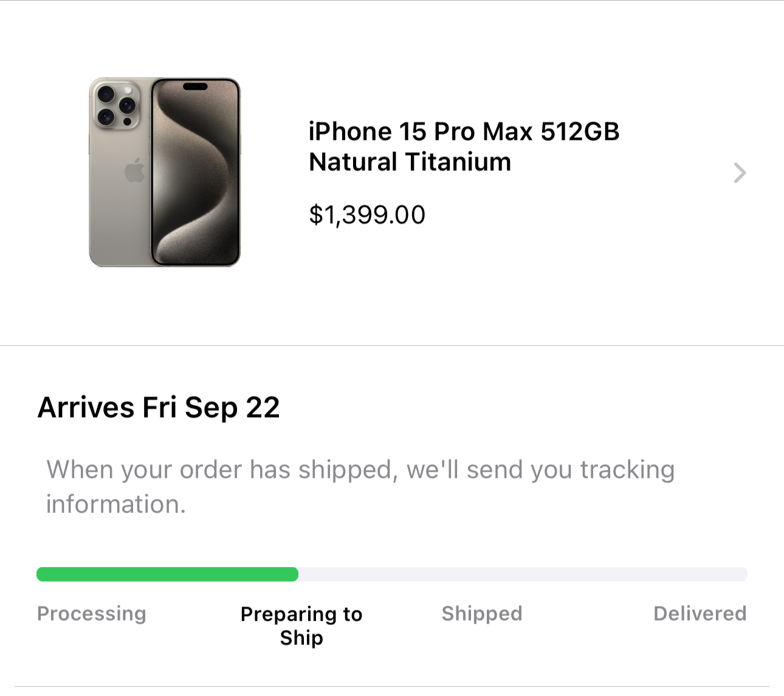Select the "Preparing to Ship" status step
The height and width of the screenshot is (696, 784).
(x=301, y=625)
